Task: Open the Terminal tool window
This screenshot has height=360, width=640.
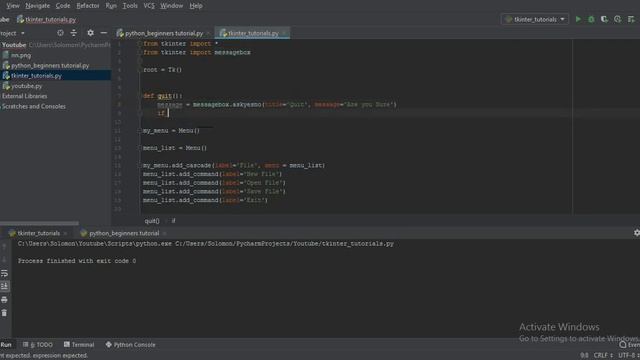Action: point(79,344)
